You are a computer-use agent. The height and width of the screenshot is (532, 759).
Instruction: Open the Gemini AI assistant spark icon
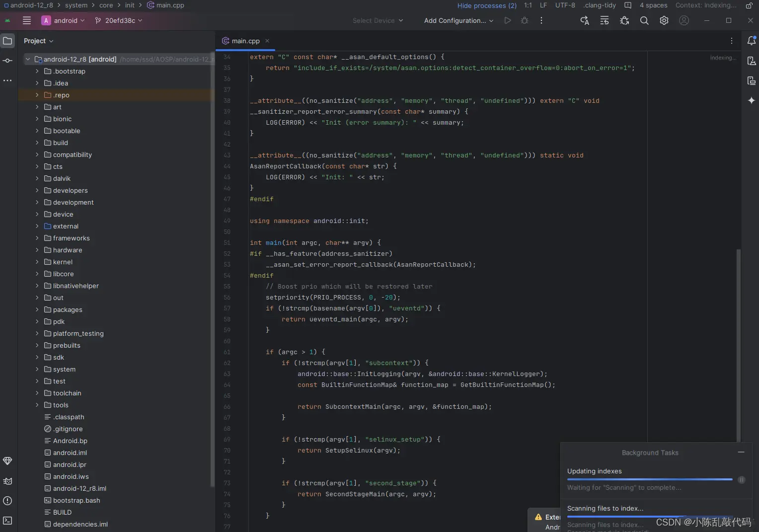752,100
